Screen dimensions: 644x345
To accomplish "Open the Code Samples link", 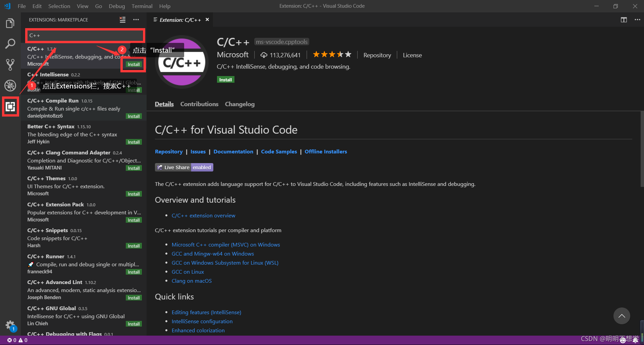I will [279, 152].
